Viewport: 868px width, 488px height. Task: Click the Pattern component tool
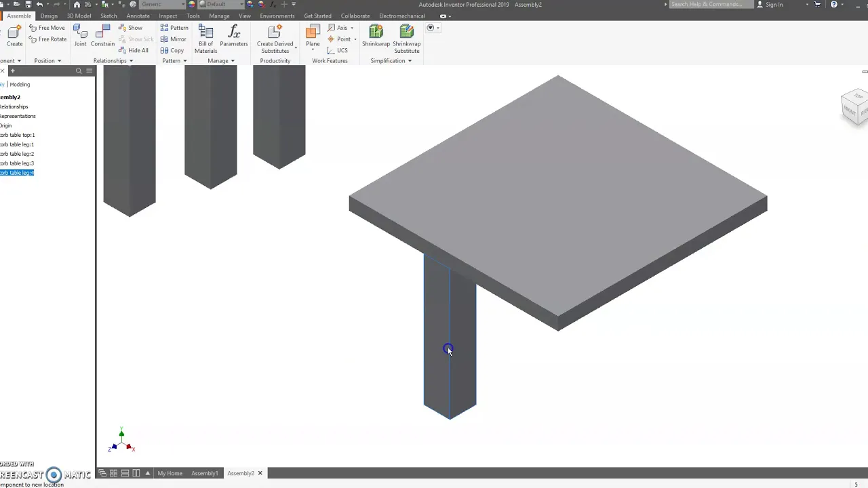coord(174,28)
